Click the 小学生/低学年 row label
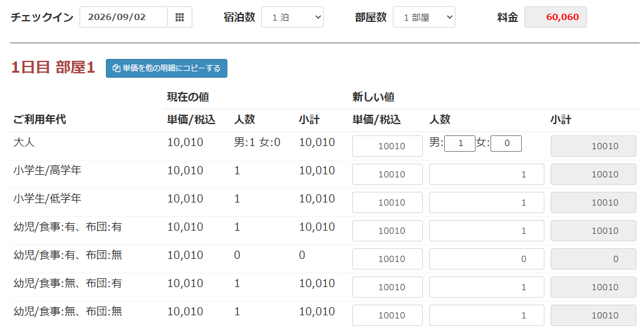644x336 pixels. click(x=47, y=199)
